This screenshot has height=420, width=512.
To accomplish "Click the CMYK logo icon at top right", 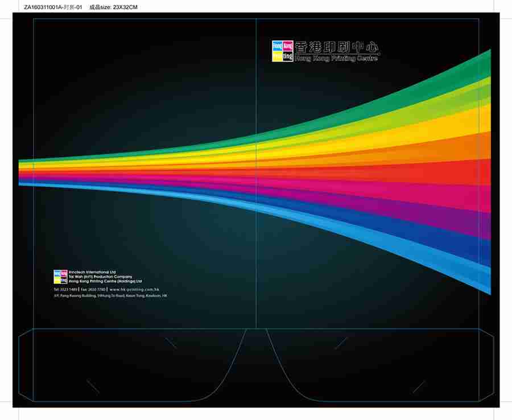I will point(283,51).
